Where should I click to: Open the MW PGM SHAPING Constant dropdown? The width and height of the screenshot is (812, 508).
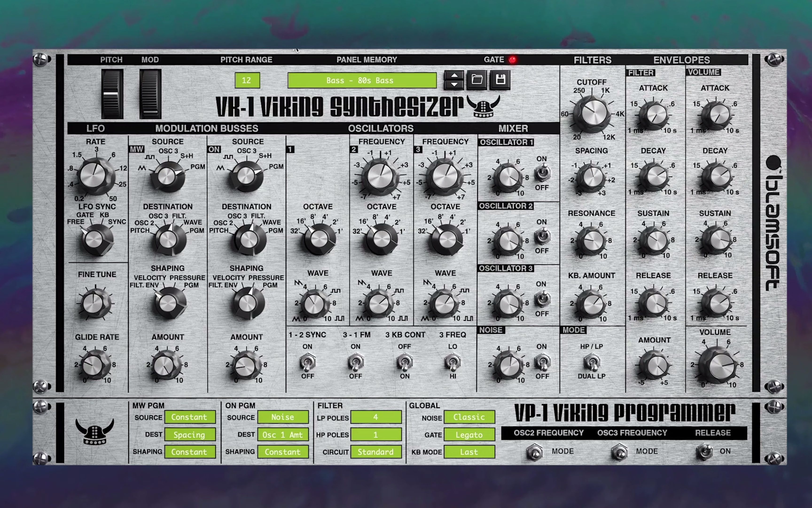[190, 452]
